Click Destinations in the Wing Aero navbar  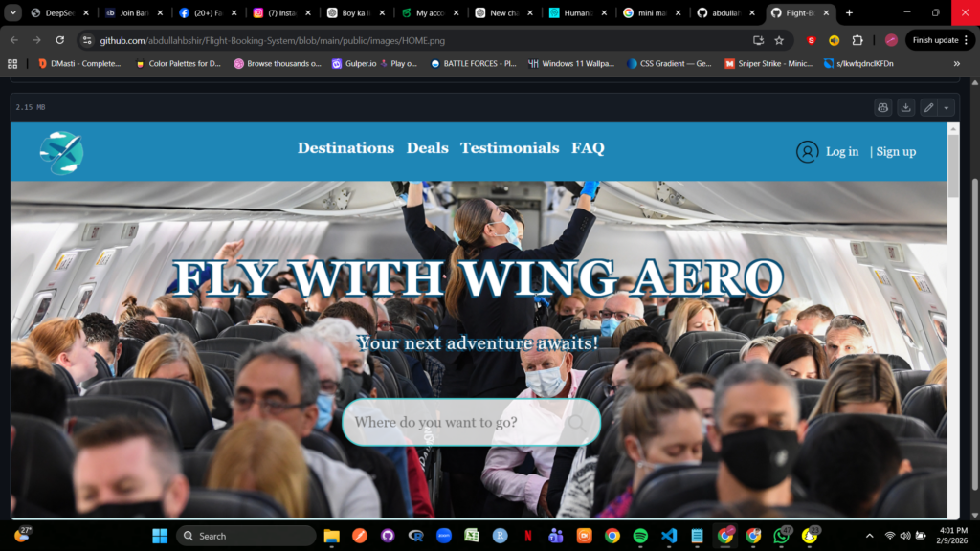[x=345, y=148]
